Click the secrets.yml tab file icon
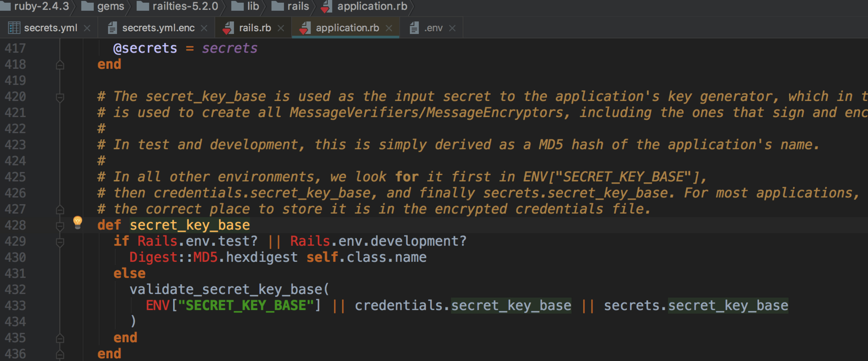Viewport: 868px width, 361px height. [14, 28]
